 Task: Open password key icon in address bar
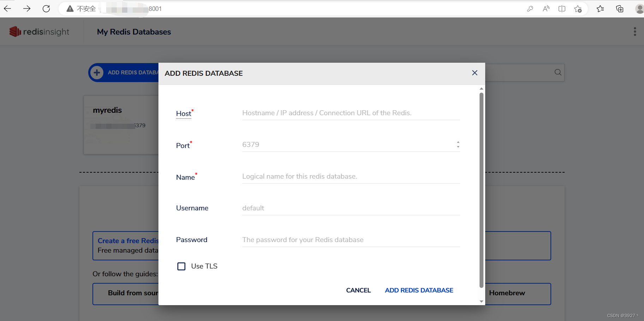pos(530,9)
